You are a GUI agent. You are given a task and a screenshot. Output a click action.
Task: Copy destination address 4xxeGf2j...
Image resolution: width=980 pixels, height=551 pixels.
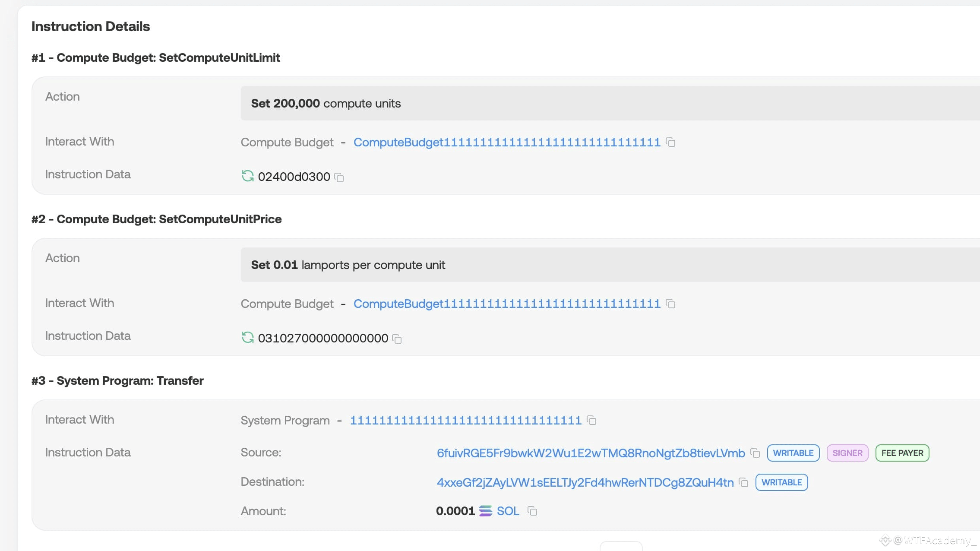(743, 482)
